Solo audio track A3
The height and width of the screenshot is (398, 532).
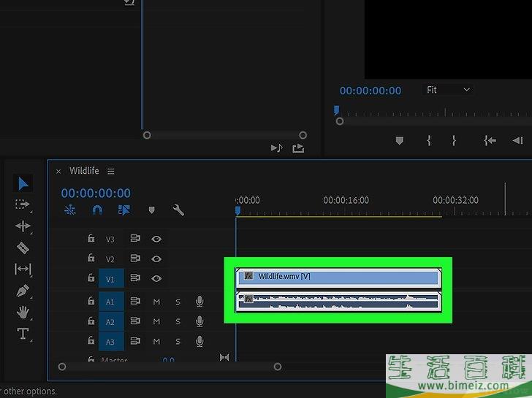pos(178,341)
